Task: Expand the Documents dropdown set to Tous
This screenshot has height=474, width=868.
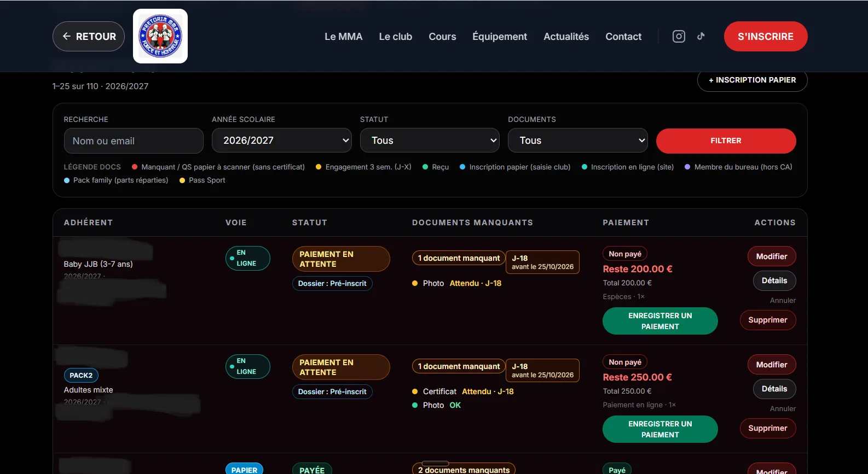Action: pos(578,141)
